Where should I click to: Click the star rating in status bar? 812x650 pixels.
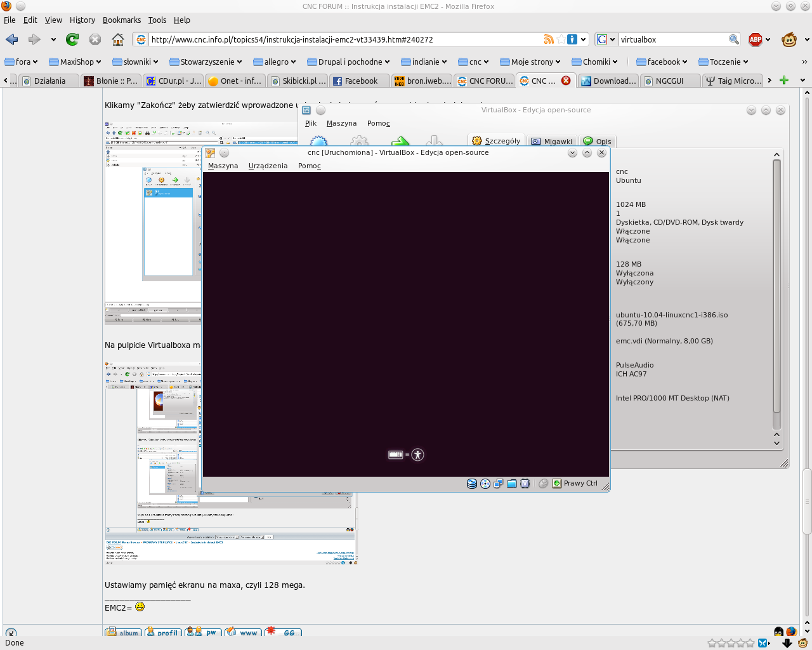731,643
